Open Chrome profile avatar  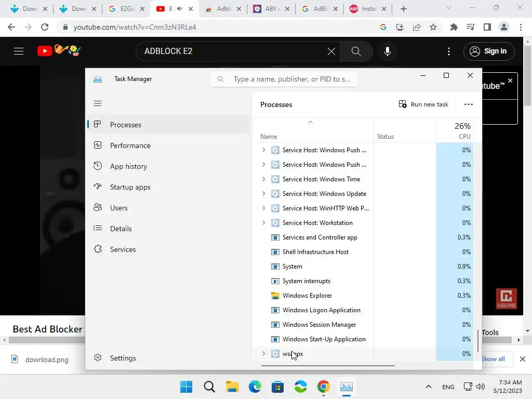504,27
